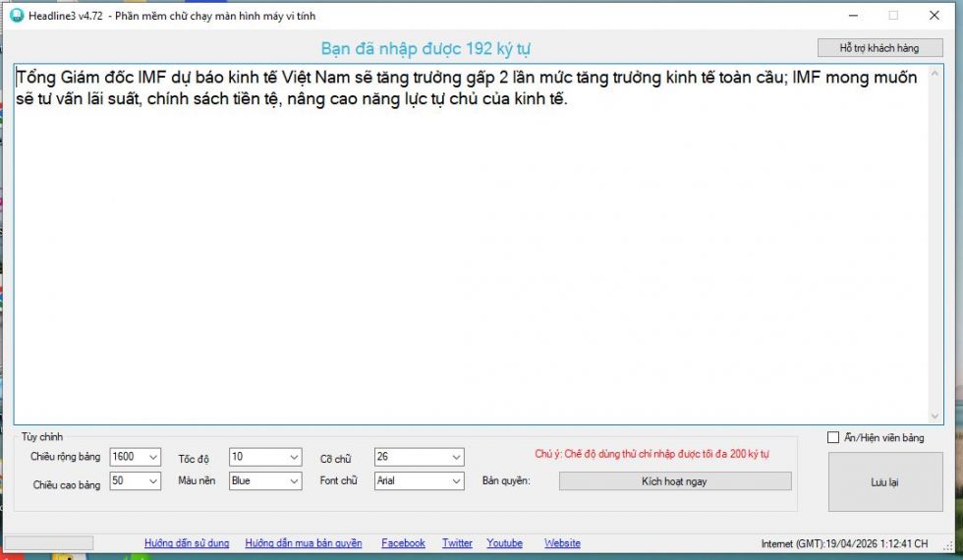Viewport: 963px width, 560px height.
Task: Open the Youtube link
Action: point(504,543)
